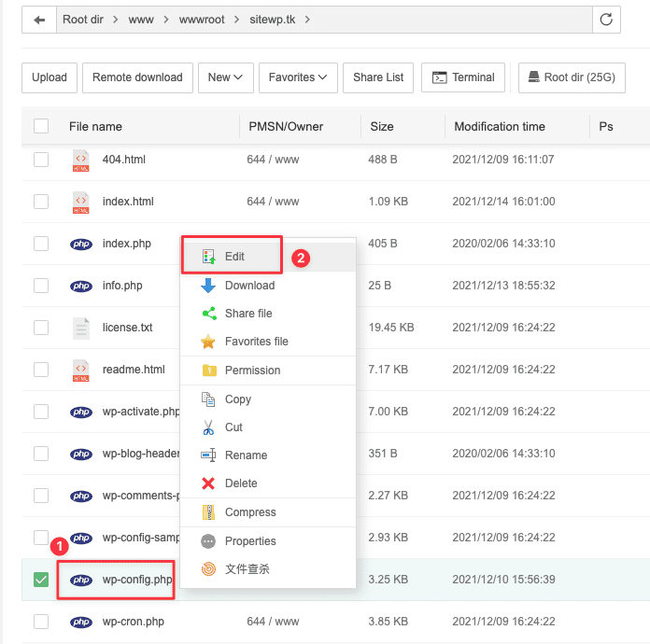The height and width of the screenshot is (644, 650).
Task: Click 644 / www permission for 404.html
Action: (273, 160)
